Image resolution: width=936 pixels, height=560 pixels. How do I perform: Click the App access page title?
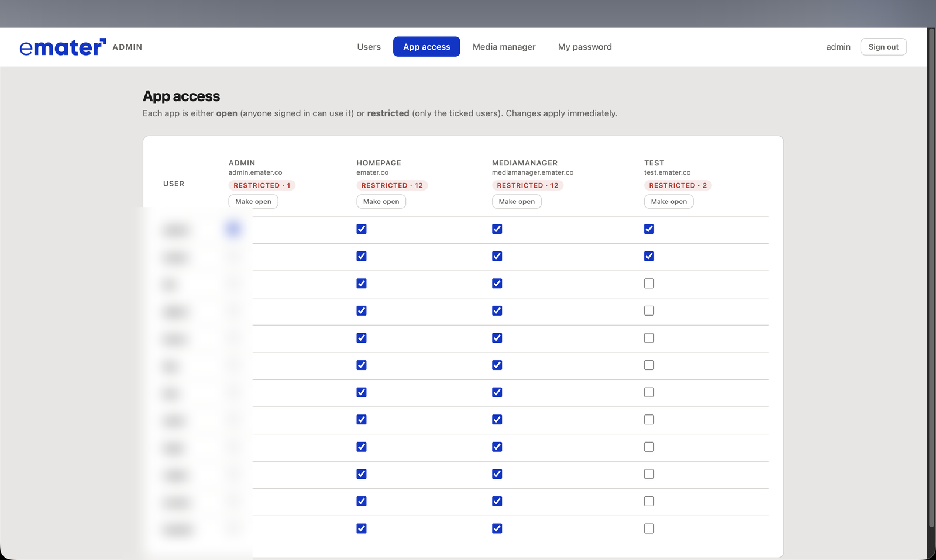pos(181,96)
